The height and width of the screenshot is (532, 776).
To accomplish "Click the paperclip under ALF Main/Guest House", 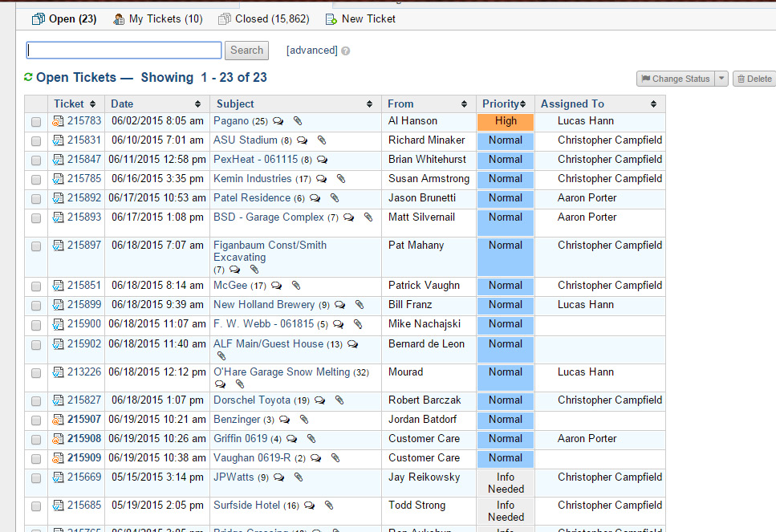I will click(x=221, y=355).
